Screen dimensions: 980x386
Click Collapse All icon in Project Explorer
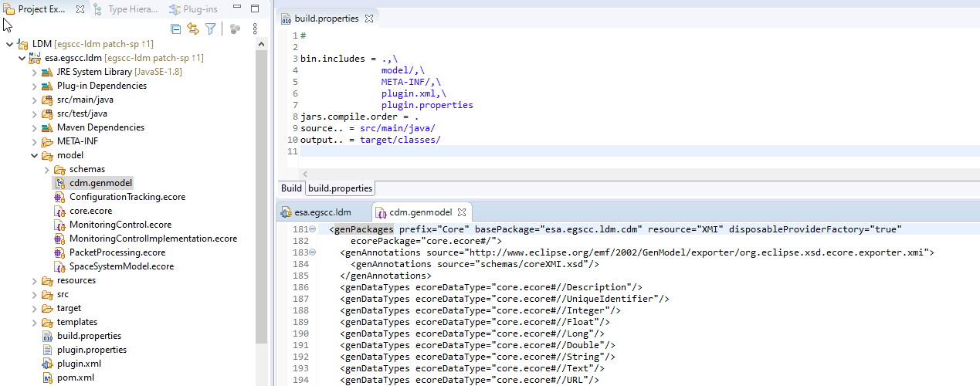[x=175, y=29]
